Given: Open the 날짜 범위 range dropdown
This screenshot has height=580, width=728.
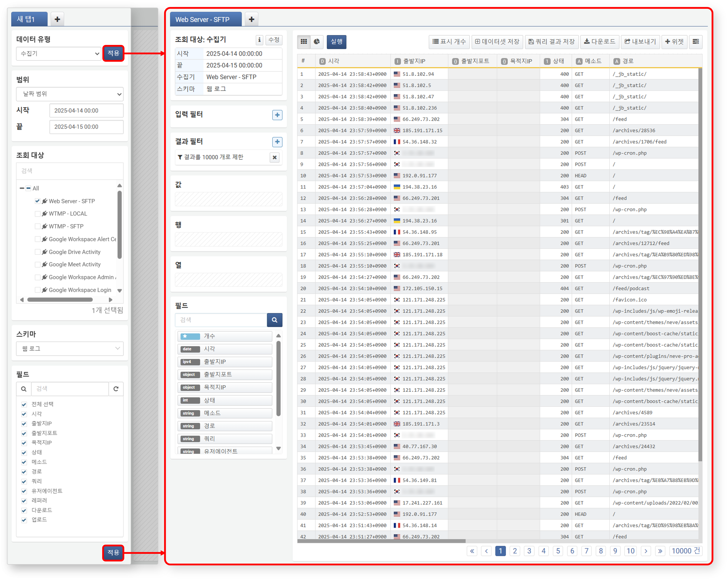Looking at the screenshot, I should click(70, 94).
